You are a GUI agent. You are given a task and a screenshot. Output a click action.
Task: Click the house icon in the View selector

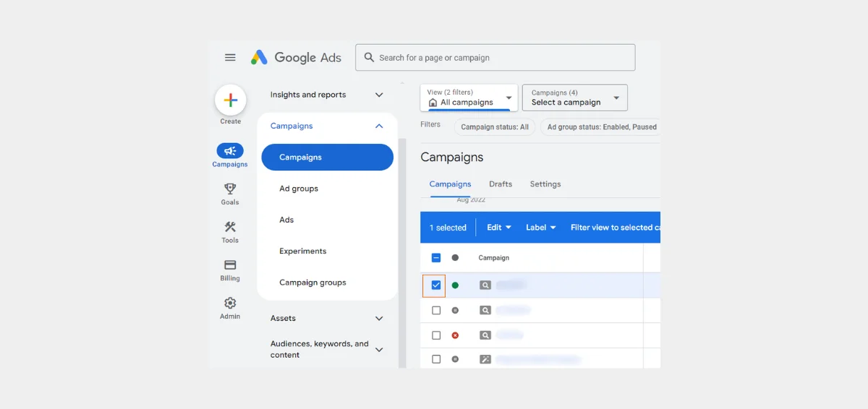433,103
